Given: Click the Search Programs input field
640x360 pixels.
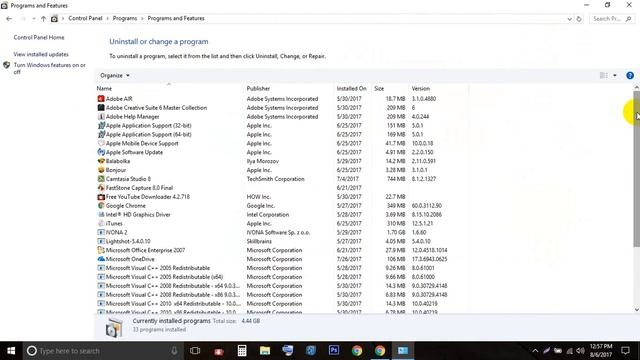Looking at the screenshot, I should click(612, 19).
